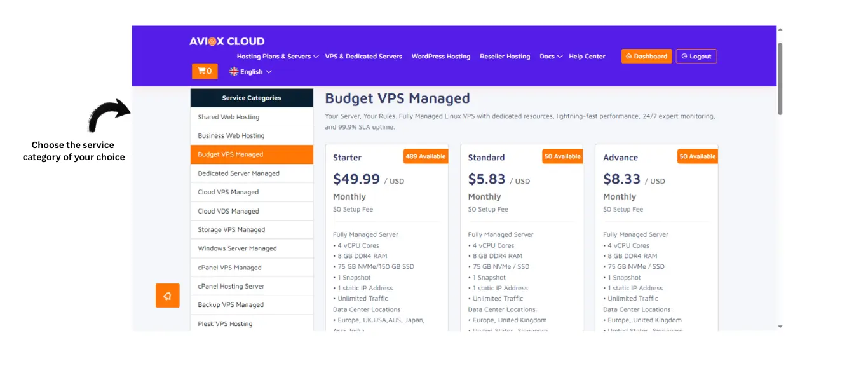Click the page scrollbar down arrow
Screen dimensions: 868x387
pos(780,326)
